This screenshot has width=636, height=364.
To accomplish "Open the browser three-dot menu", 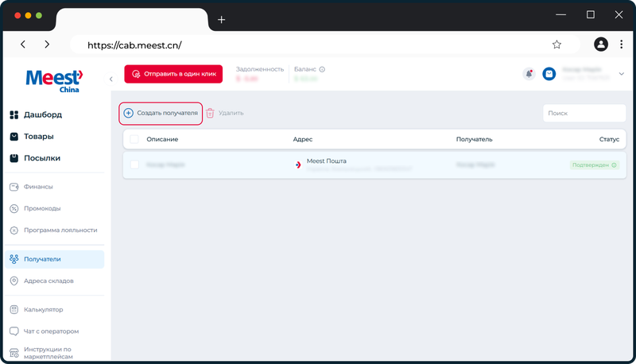I will (x=621, y=45).
